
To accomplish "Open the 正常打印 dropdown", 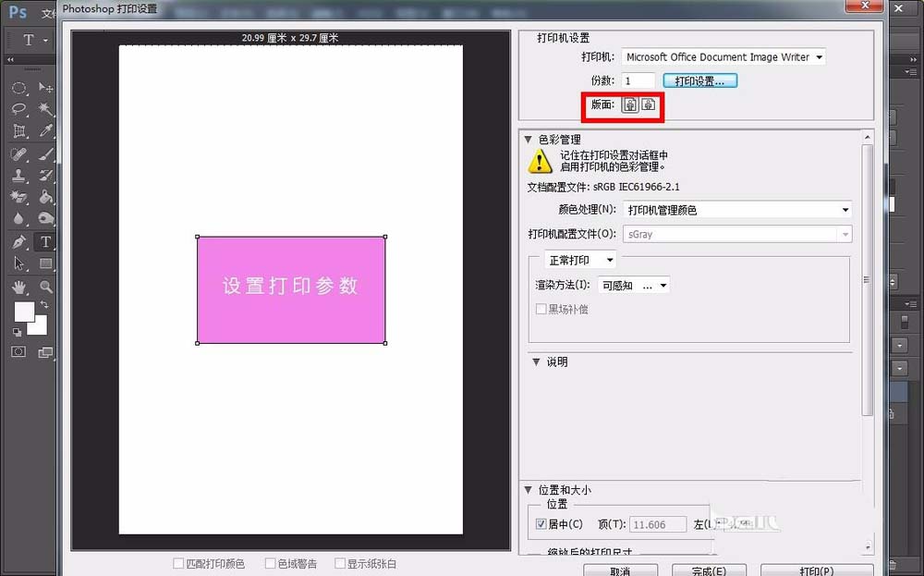I will (580, 260).
